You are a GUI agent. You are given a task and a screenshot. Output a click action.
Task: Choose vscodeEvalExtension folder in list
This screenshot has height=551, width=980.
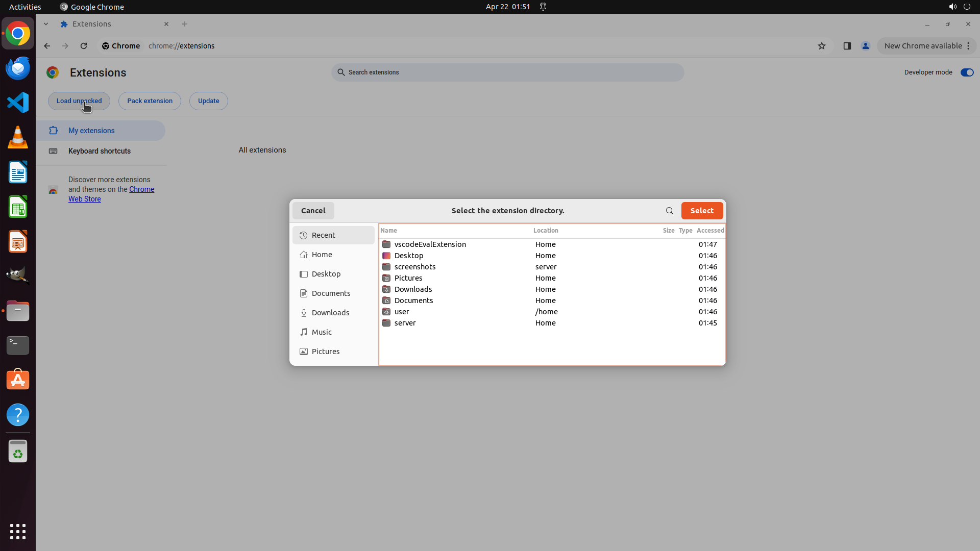point(430,244)
